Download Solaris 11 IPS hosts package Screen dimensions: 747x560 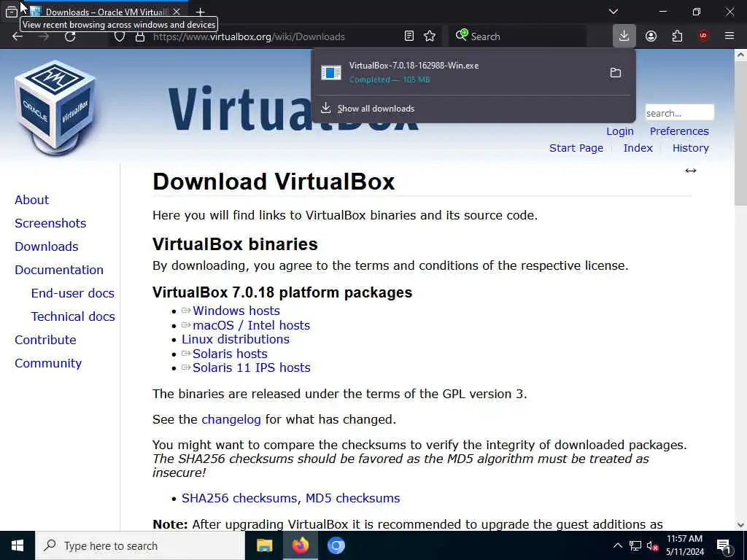click(x=251, y=367)
